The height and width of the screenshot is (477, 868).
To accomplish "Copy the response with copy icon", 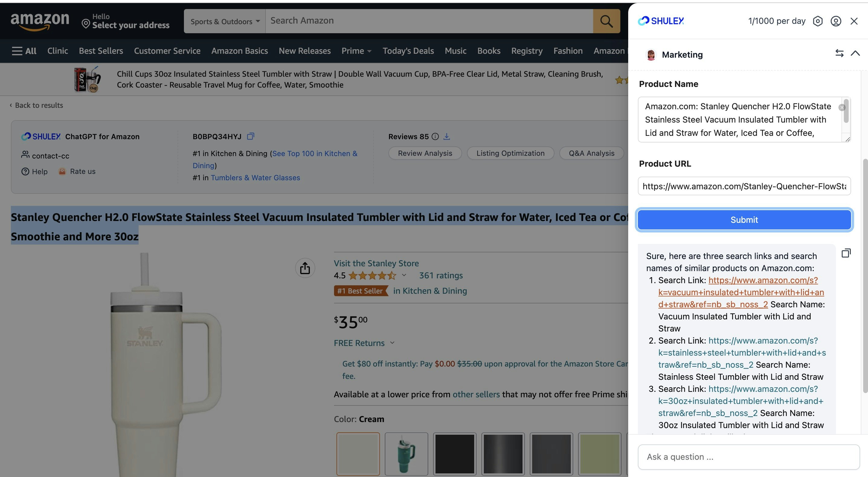I will [846, 253].
